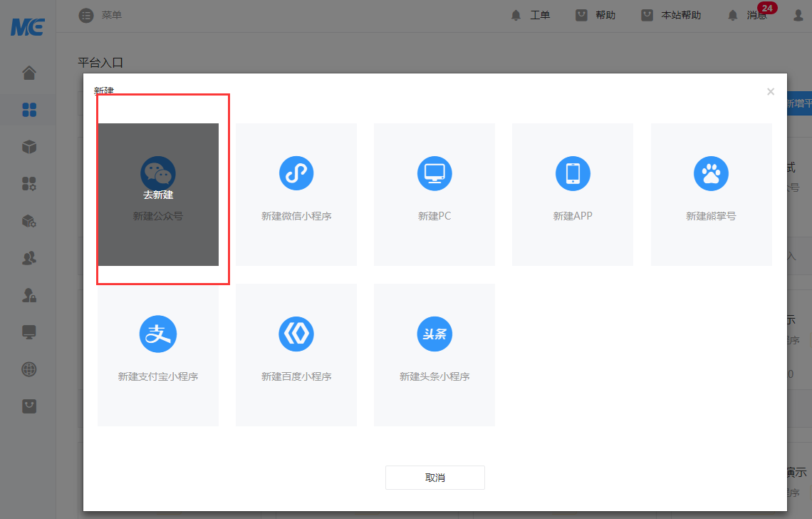The image size is (812, 519).
Task: Open the user profile icon at top right
Action: (798, 16)
